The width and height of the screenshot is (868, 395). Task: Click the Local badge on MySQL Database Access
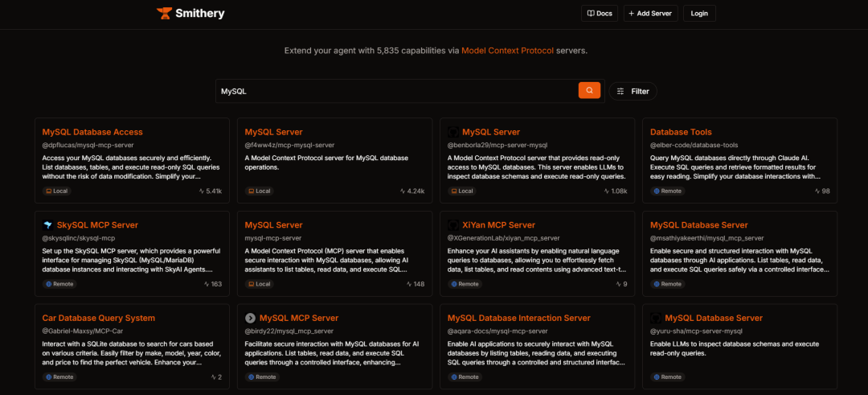(57, 191)
